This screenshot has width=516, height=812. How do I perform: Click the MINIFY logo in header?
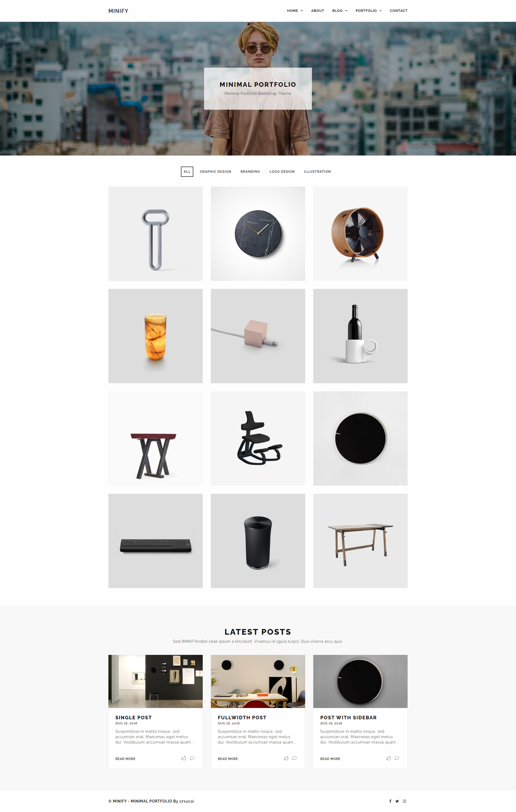tap(118, 11)
